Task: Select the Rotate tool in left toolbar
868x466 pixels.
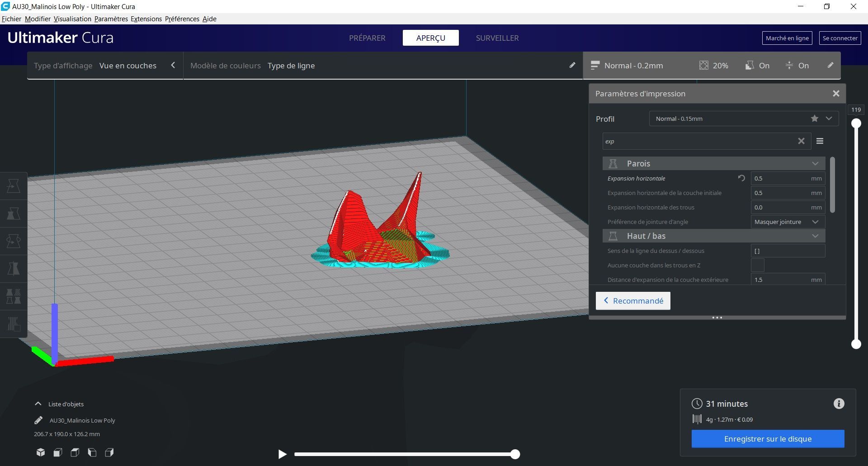Action: 14,241
